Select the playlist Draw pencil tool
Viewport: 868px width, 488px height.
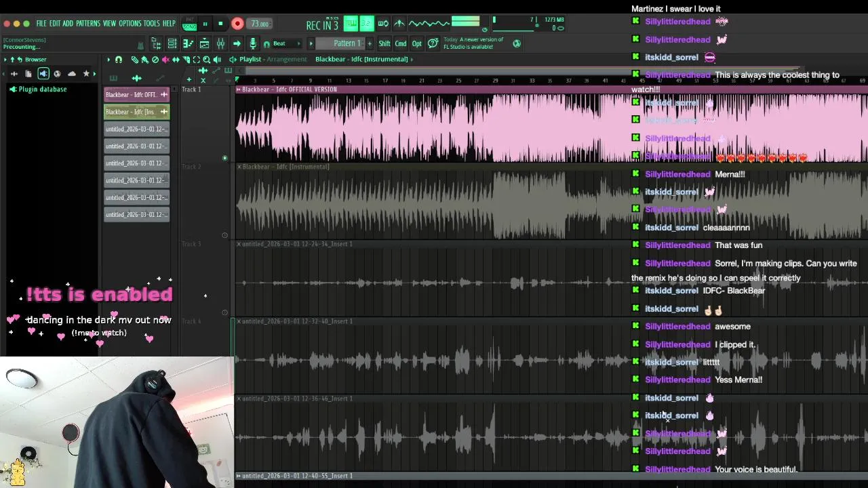click(x=135, y=59)
